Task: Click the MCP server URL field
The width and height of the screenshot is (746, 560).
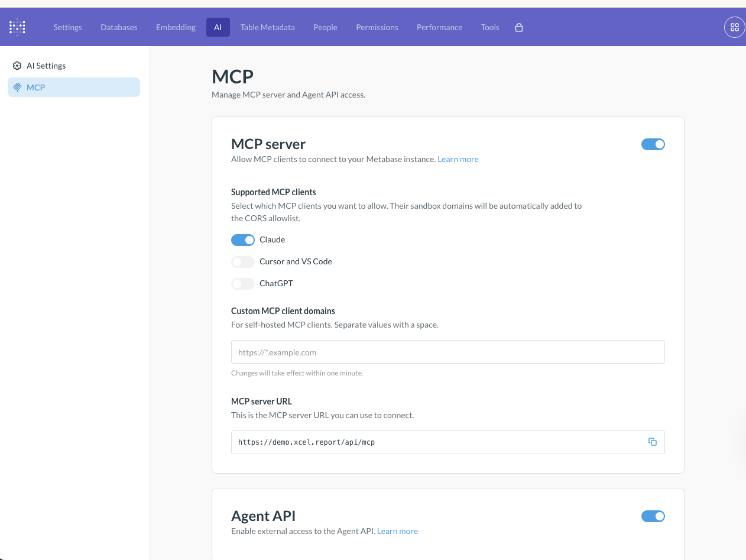Action: coord(448,442)
